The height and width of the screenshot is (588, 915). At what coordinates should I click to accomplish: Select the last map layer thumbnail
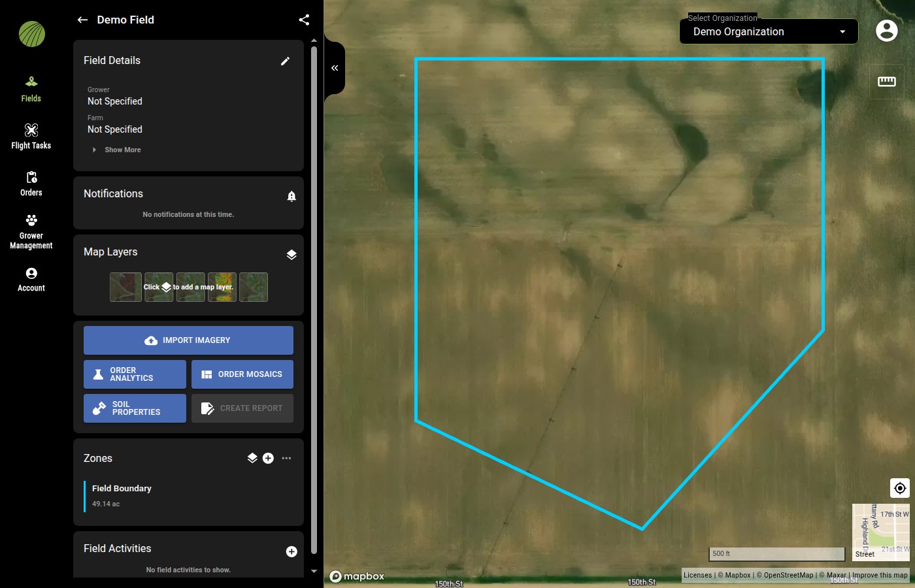(x=254, y=287)
